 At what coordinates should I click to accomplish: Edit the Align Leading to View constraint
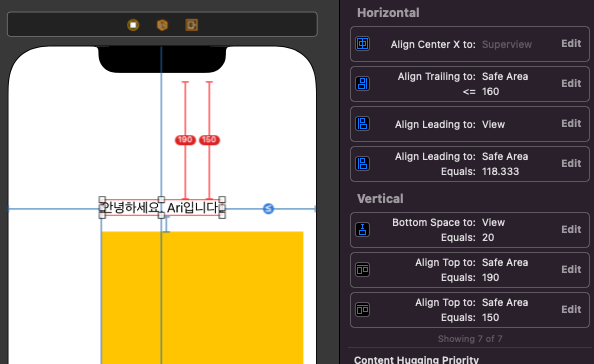571,123
